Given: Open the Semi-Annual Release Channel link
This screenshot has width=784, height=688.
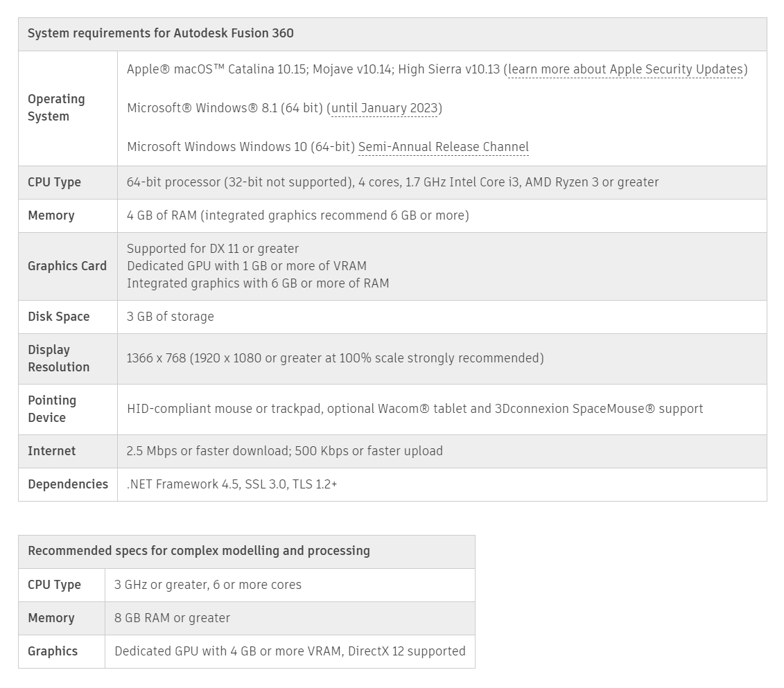Looking at the screenshot, I should point(443,147).
